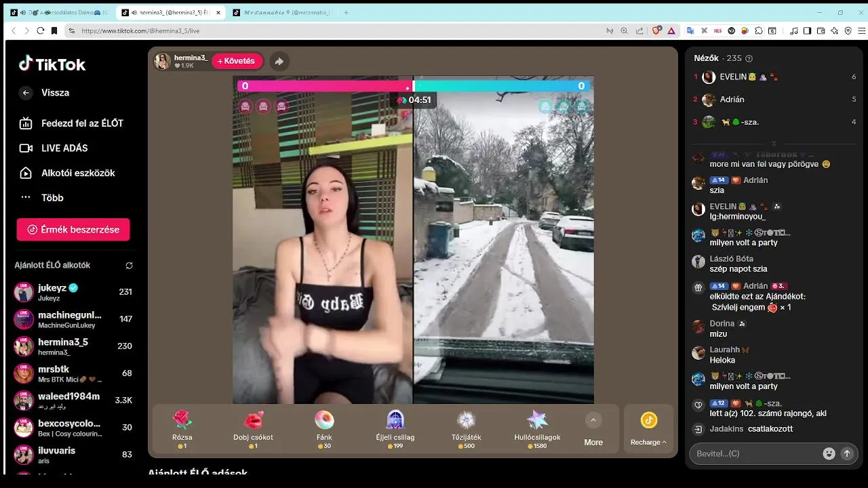Open hermina3_5 in recommended list
This screenshot has width=868, height=488.
click(x=73, y=346)
